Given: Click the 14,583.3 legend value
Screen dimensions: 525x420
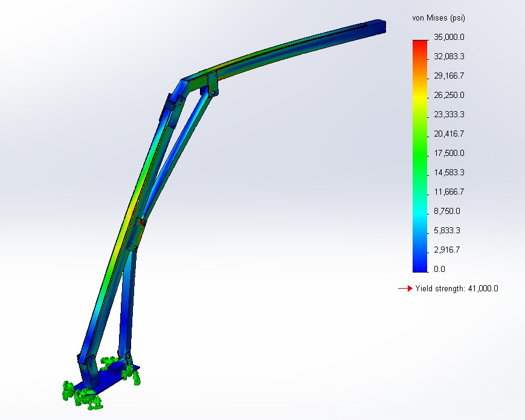Looking at the screenshot, I should (x=449, y=173).
